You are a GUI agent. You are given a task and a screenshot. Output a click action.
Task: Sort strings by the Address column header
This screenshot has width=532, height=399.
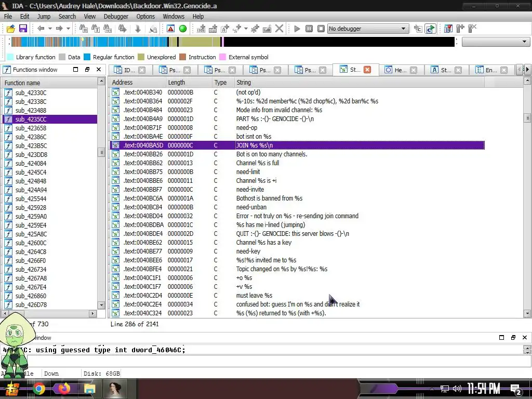[137, 83]
